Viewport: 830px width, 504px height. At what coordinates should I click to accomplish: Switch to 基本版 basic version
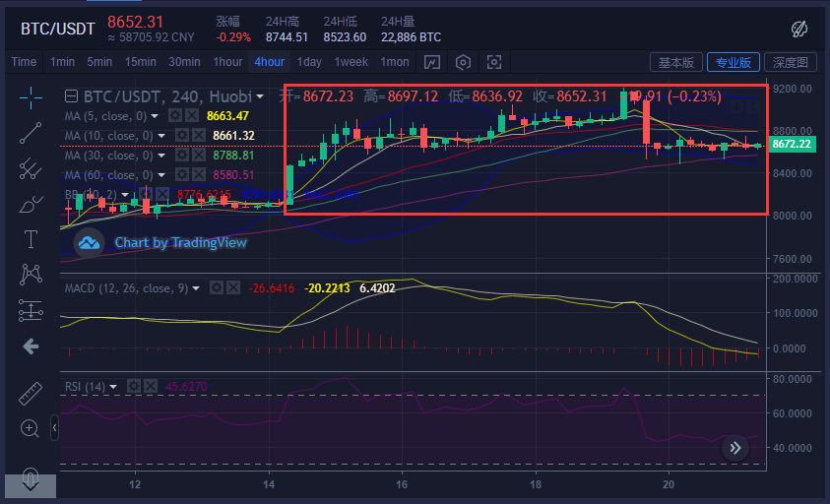click(676, 62)
